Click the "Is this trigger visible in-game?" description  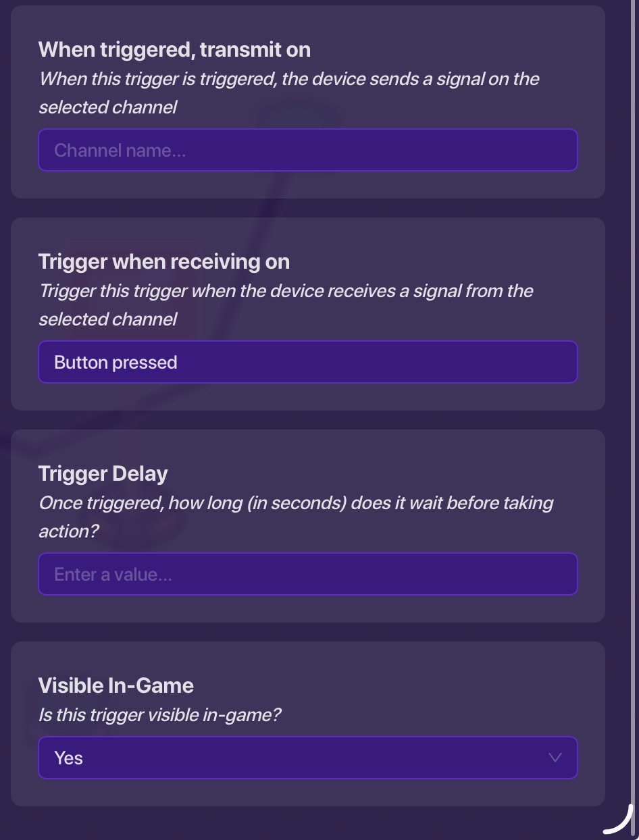159,715
